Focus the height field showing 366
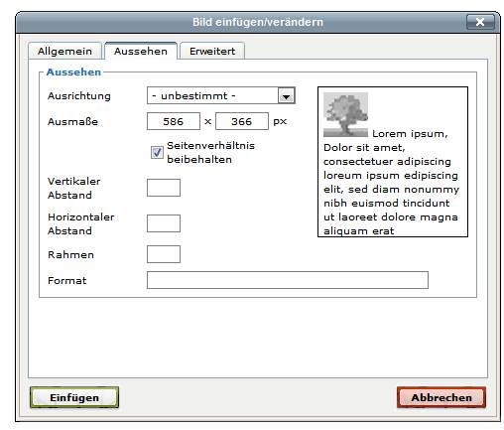The width and height of the screenshot is (504, 430). click(x=242, y=121)
